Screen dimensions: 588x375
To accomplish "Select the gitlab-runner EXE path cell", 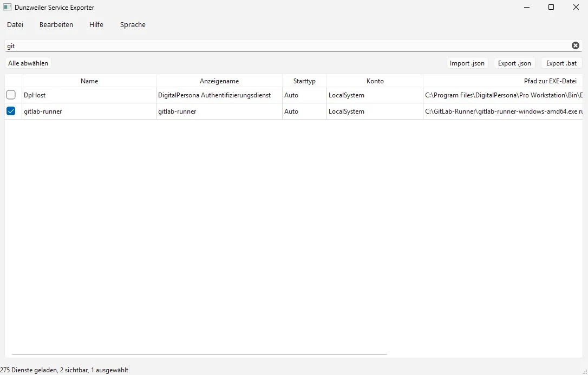I will [504, 111].
